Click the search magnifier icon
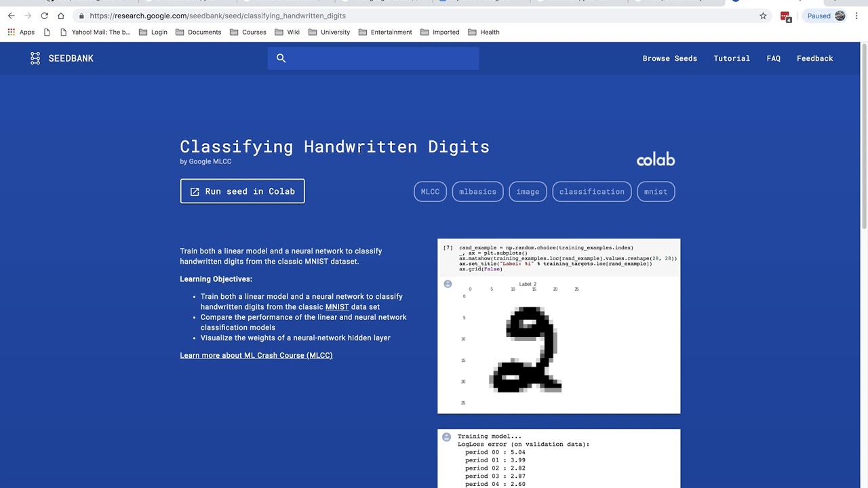868x488 pixels. point(281,58)
